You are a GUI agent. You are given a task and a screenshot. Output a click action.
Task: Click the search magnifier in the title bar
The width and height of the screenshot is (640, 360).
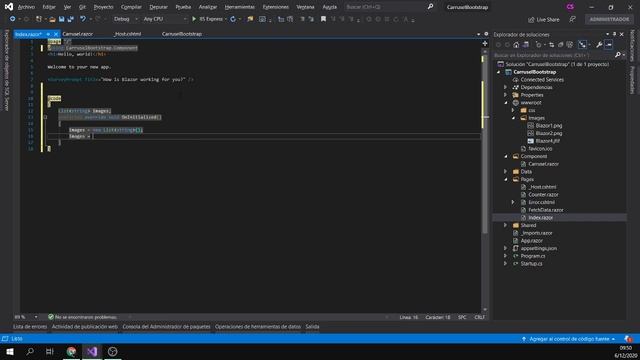430,7
